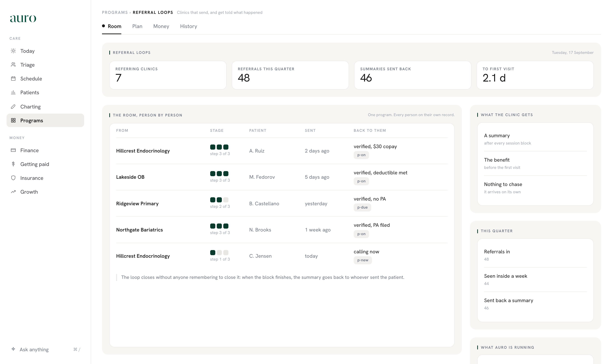Switch to the Plan tab
This screenshot has height=364, width=612.
point(137,26)
